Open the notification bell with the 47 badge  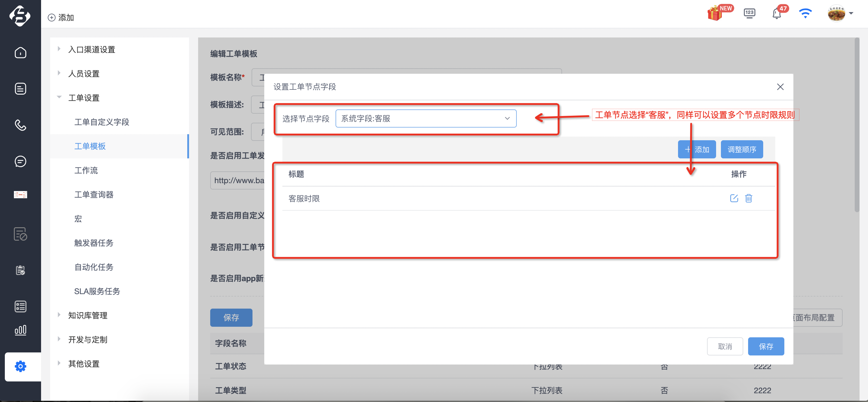click(x=776, y=14)
